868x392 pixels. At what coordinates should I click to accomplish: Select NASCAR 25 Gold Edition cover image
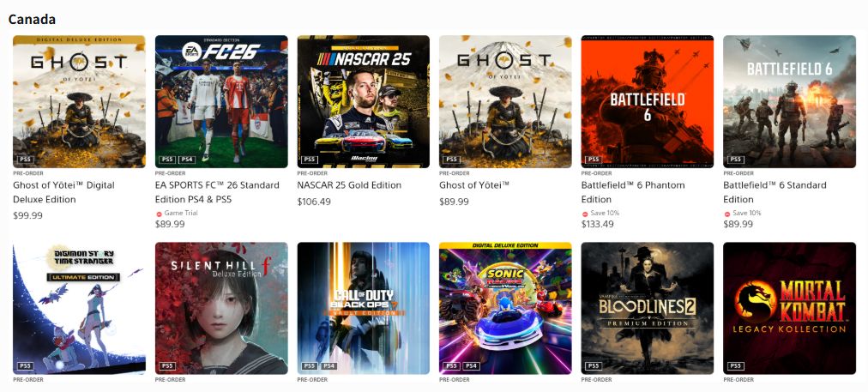(363, 101)
